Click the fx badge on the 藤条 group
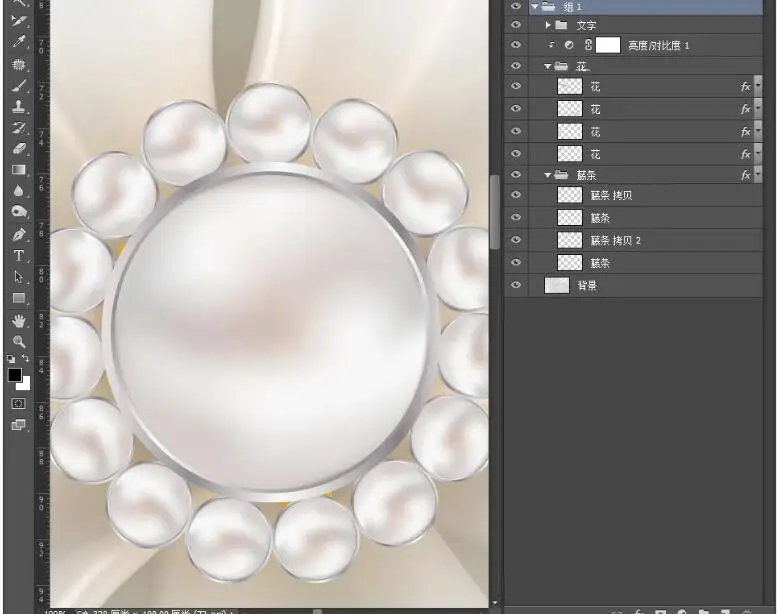 point(746,175)
